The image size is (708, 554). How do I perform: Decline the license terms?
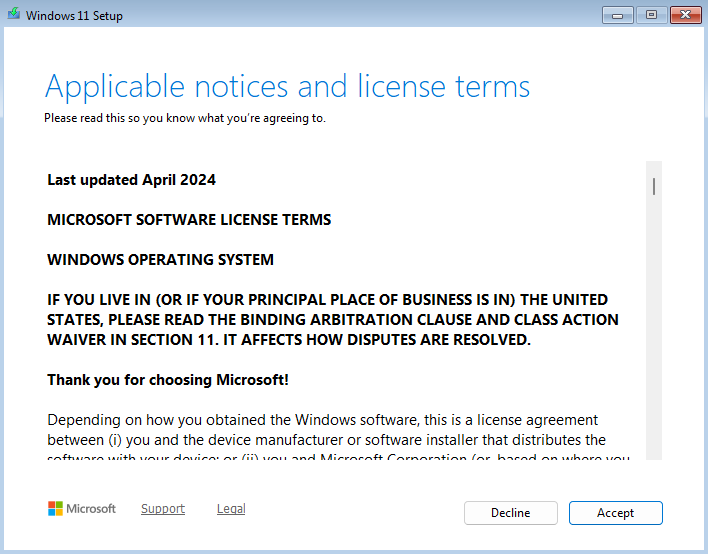point(511,513)
